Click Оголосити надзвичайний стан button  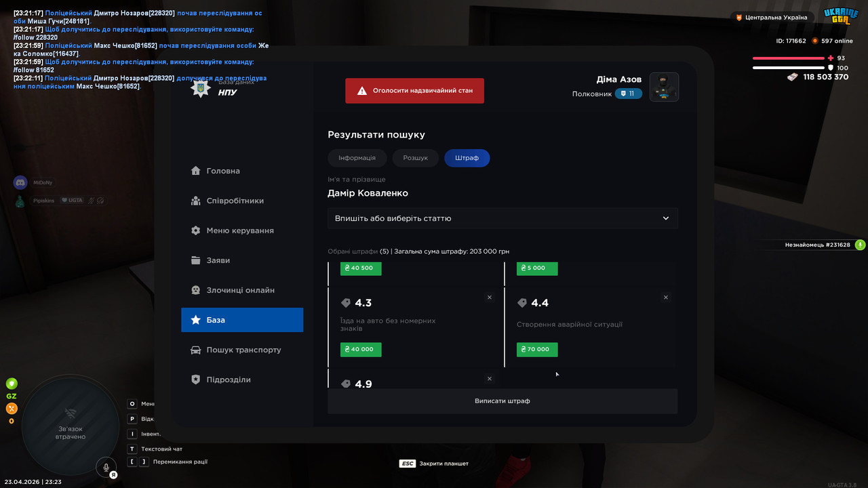415,91
